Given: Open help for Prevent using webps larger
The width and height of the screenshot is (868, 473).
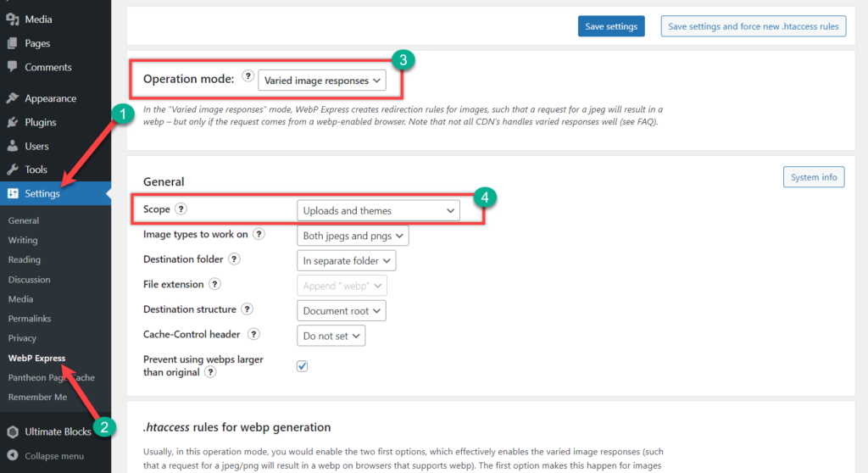Looking at the screenshot, I should 210,372.
